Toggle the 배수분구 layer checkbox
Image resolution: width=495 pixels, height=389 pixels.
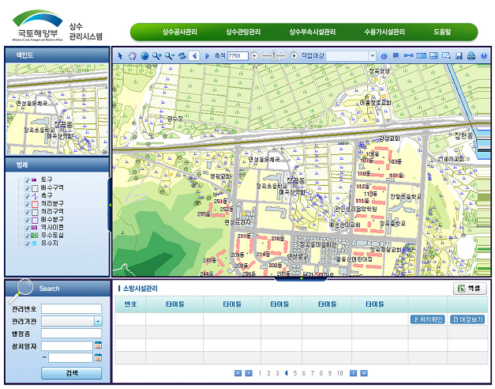point(28,220)
